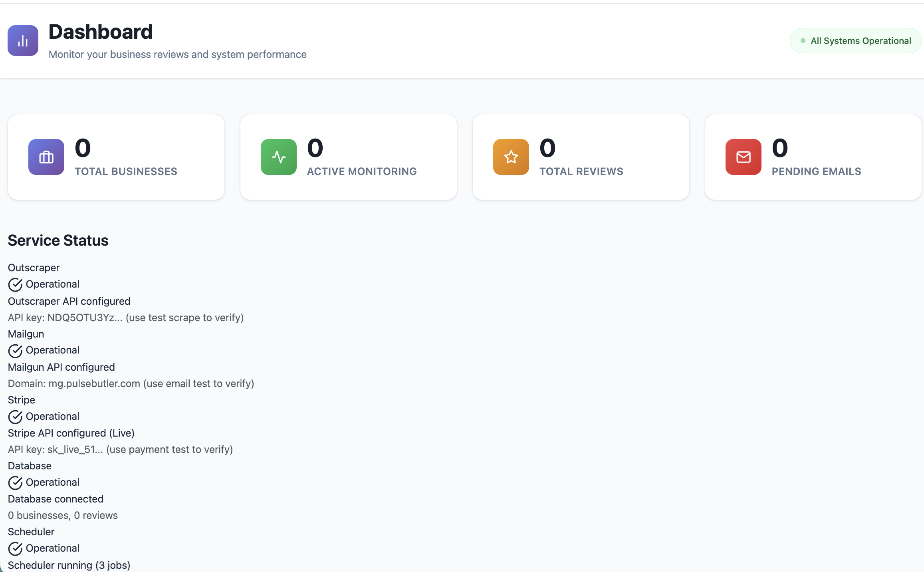Click the All Systems Operational badge
Screen dimensions: 924x572
(x=855, y=41)
